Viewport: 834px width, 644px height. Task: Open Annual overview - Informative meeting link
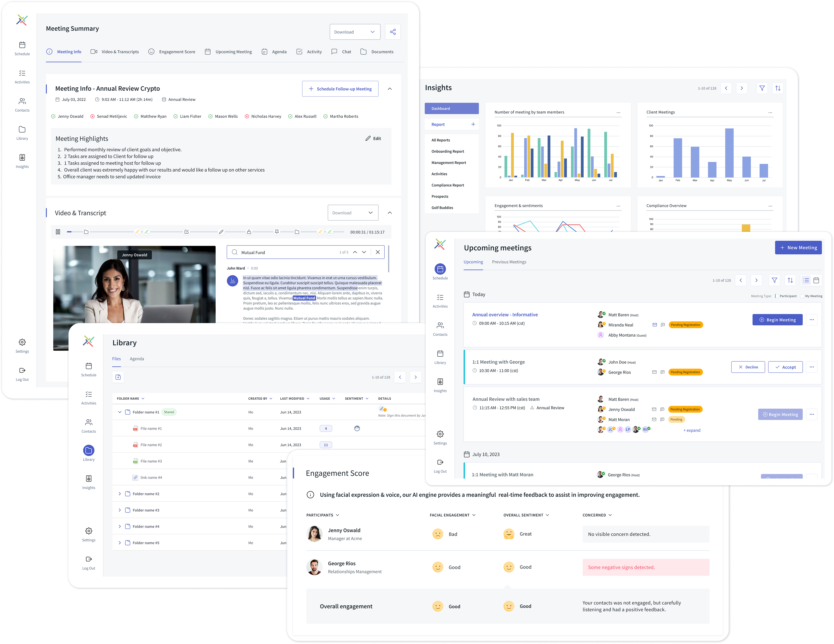(505, 315)
